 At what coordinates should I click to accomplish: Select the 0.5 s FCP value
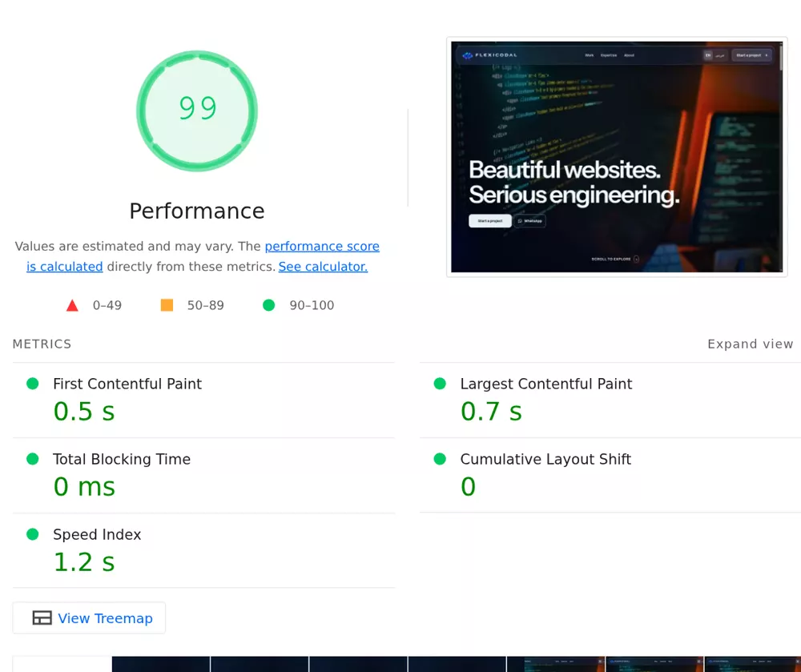[84, 411]
